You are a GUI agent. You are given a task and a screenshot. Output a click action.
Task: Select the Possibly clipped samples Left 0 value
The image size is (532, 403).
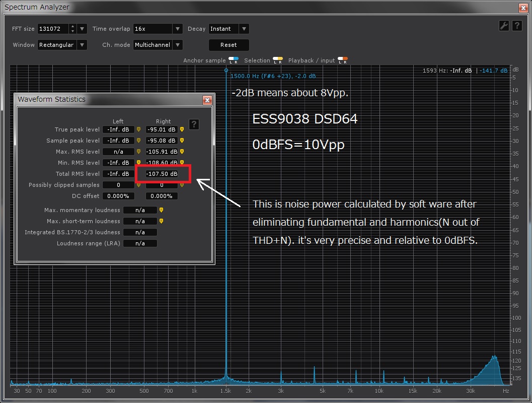click(x=118, y=185)
